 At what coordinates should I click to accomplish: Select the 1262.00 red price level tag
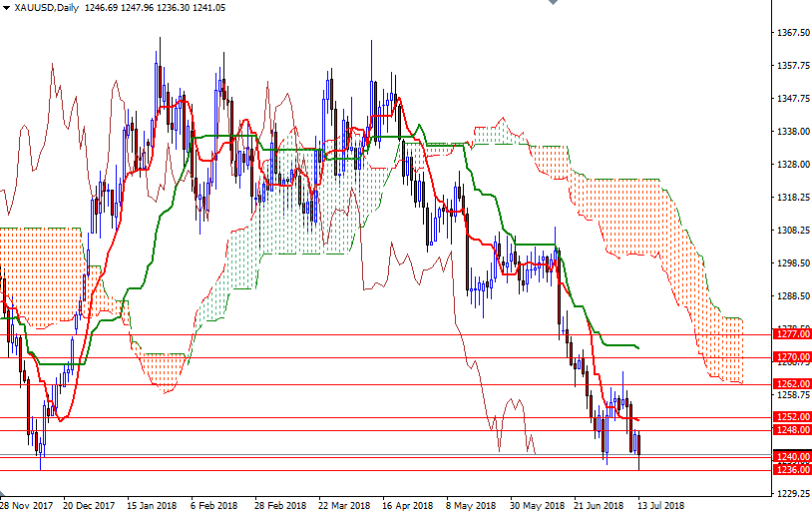tap(791, 384)
